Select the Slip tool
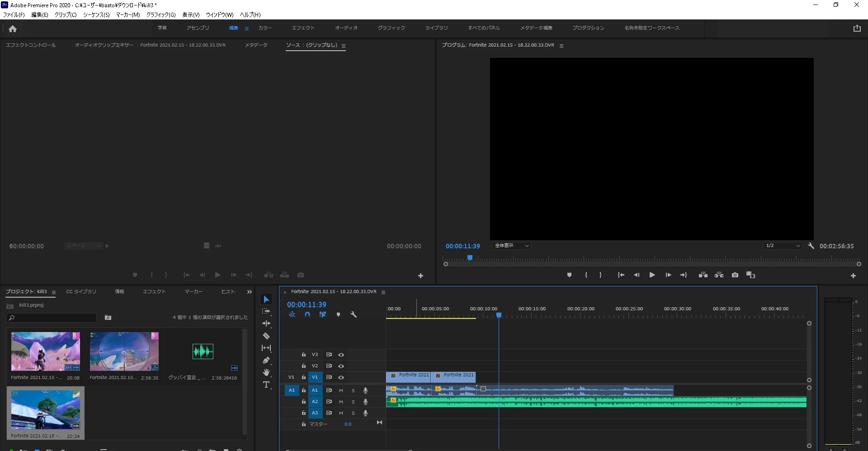The width and height of the screenshot is (868, 451). (266, 348)
